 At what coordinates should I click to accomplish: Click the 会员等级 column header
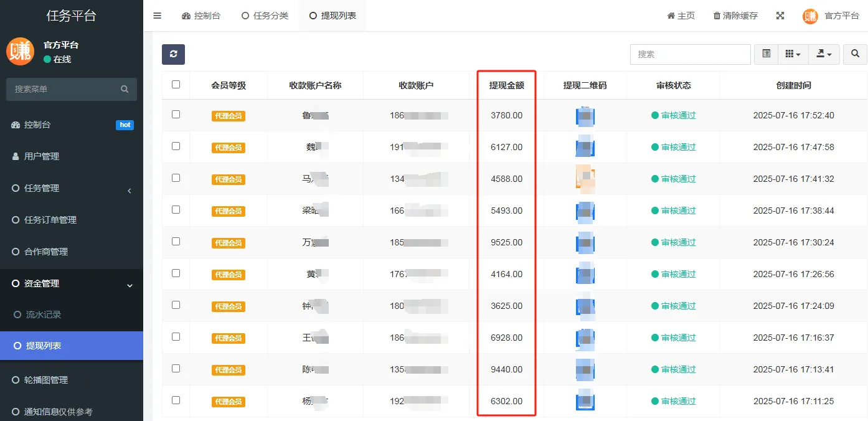(x=229, y=85)
